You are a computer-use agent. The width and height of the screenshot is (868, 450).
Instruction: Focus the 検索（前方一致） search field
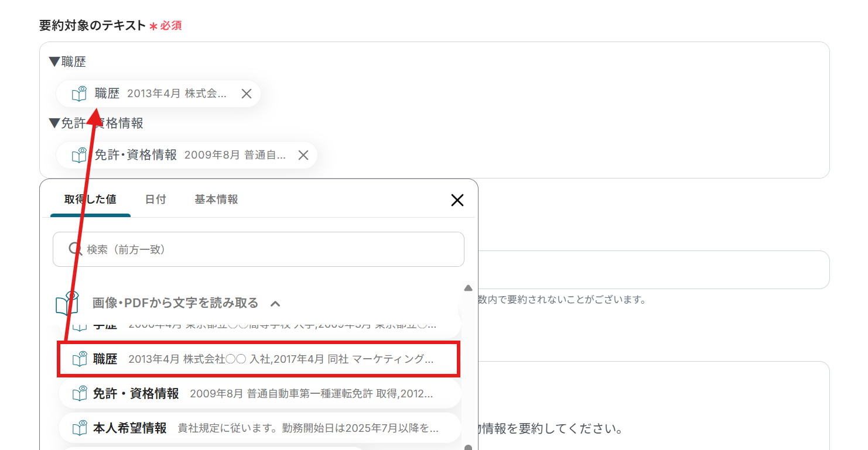(258, 249)
